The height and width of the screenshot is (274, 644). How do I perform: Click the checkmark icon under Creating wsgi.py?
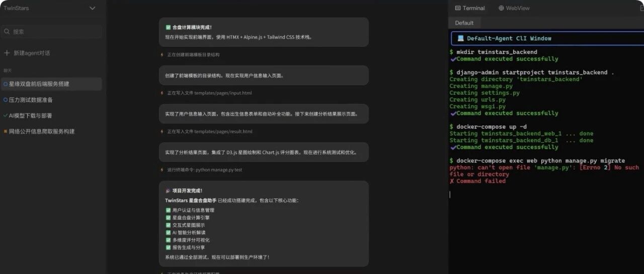[453, 113]
